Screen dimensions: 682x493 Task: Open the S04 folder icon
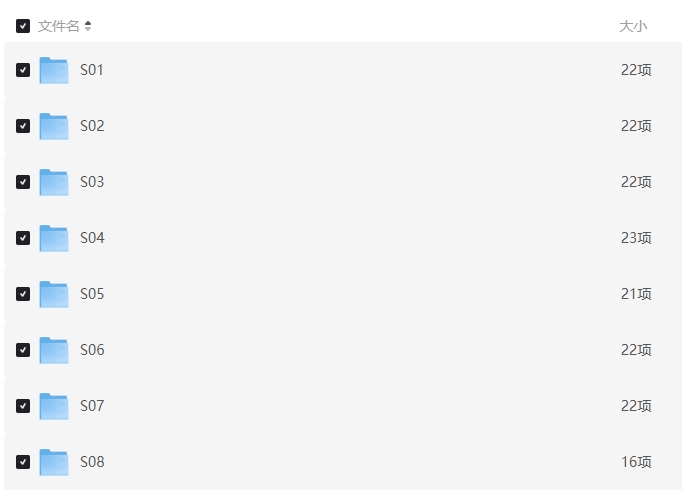[x=54, y=238]
